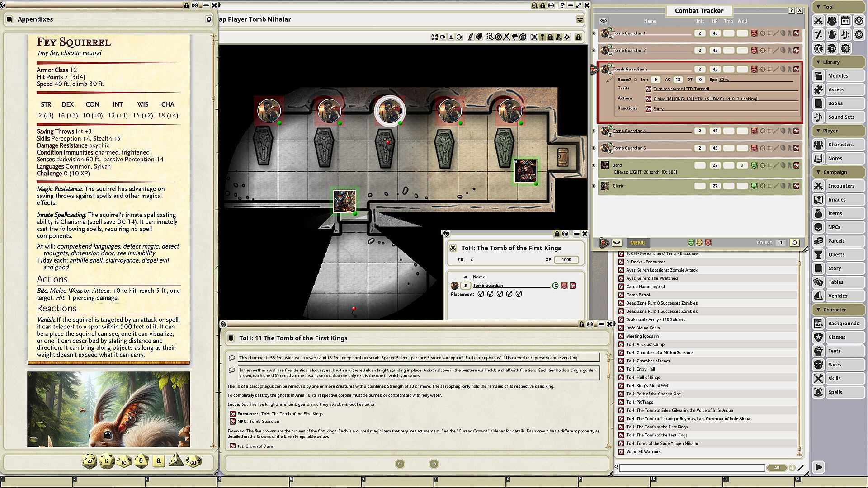
Task: Collapse the Library section header
Action: (x=831, y=62)
